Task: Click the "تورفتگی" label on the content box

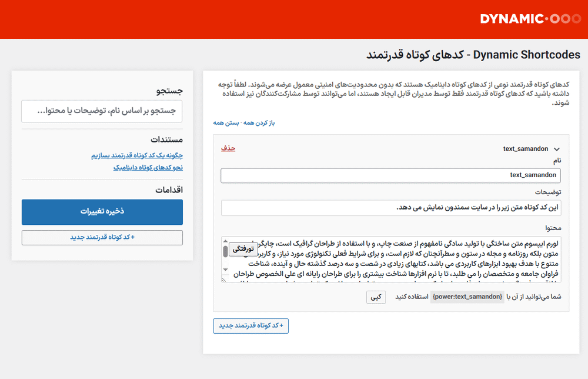Action: pos(243,250)
